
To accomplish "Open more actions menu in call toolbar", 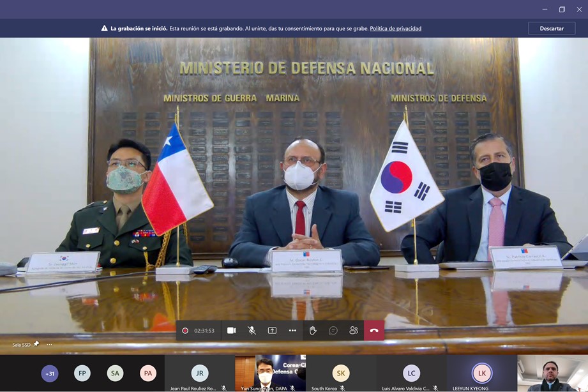I will [x=292, y=331].
